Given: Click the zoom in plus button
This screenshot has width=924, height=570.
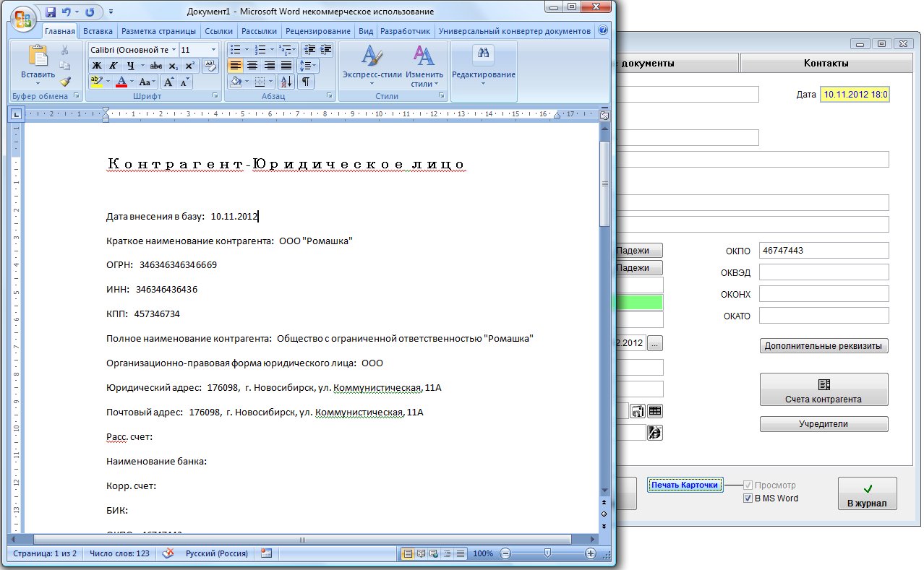Looking at the screenshot, I should point(591,553).
